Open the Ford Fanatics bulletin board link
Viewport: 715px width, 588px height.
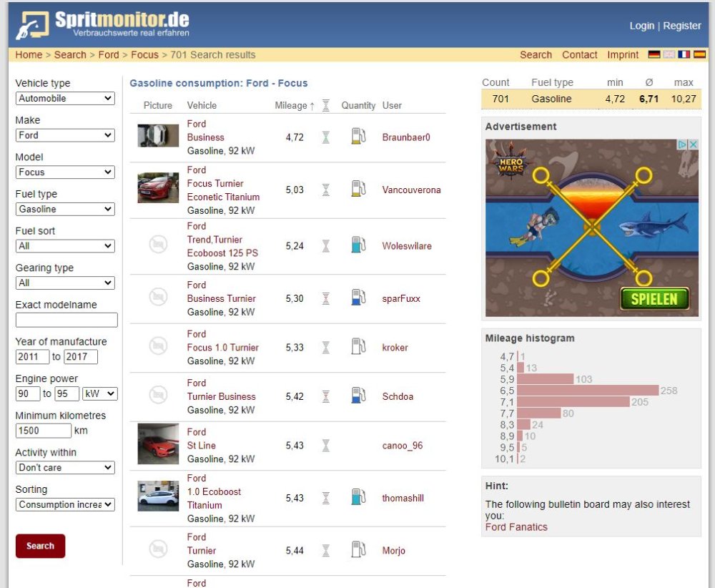pyautogui.click(x=516, y=527)
